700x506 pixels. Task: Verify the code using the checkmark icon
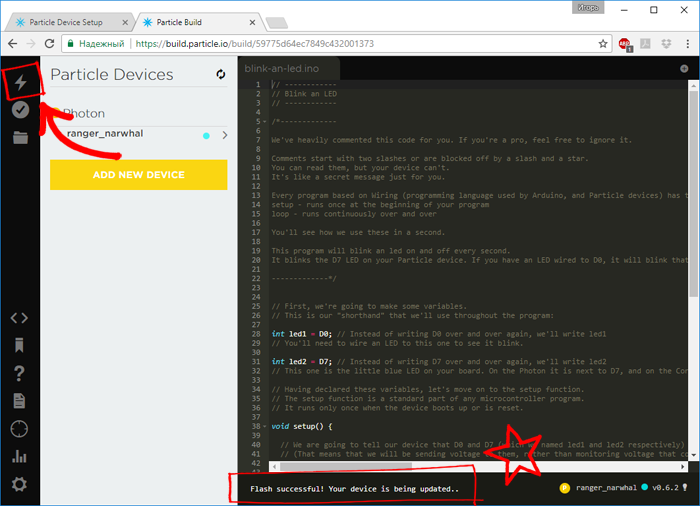coord(20,110)
